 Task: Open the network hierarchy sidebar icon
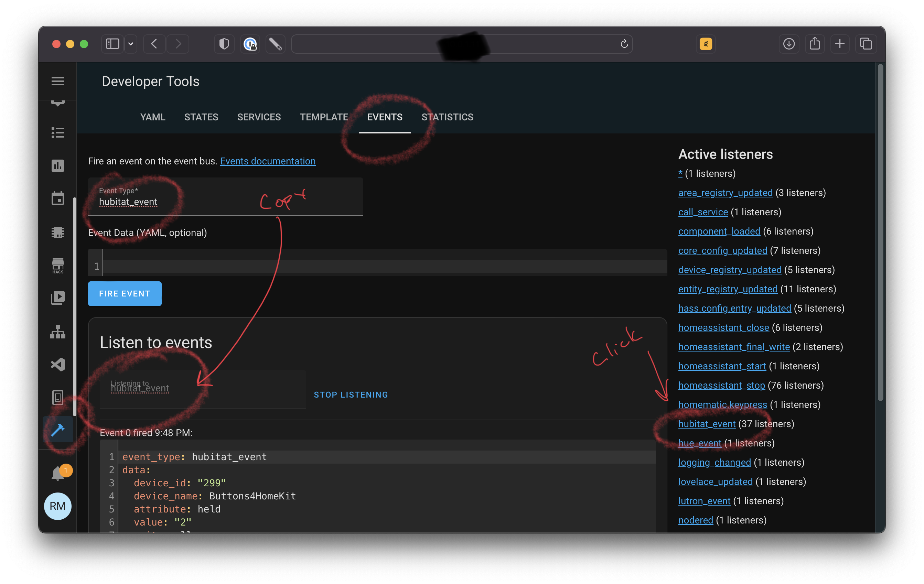click(x=57, y=332)
